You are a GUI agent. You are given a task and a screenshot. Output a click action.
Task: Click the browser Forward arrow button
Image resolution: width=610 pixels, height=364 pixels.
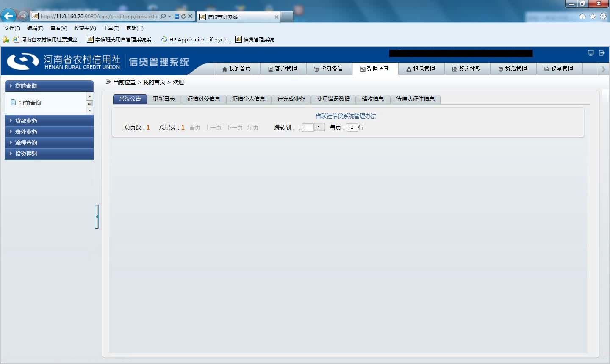coord(23,16)
